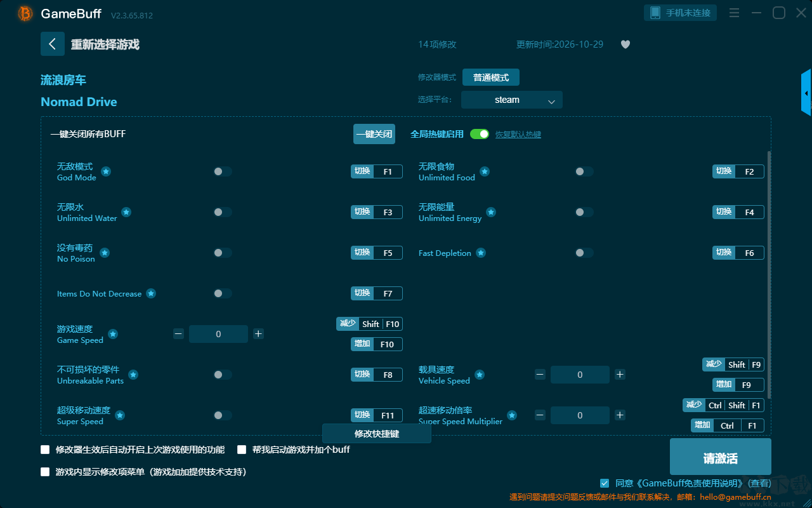Click the back arrow to reselect game
812x508 pixels.
click(52, 44)
